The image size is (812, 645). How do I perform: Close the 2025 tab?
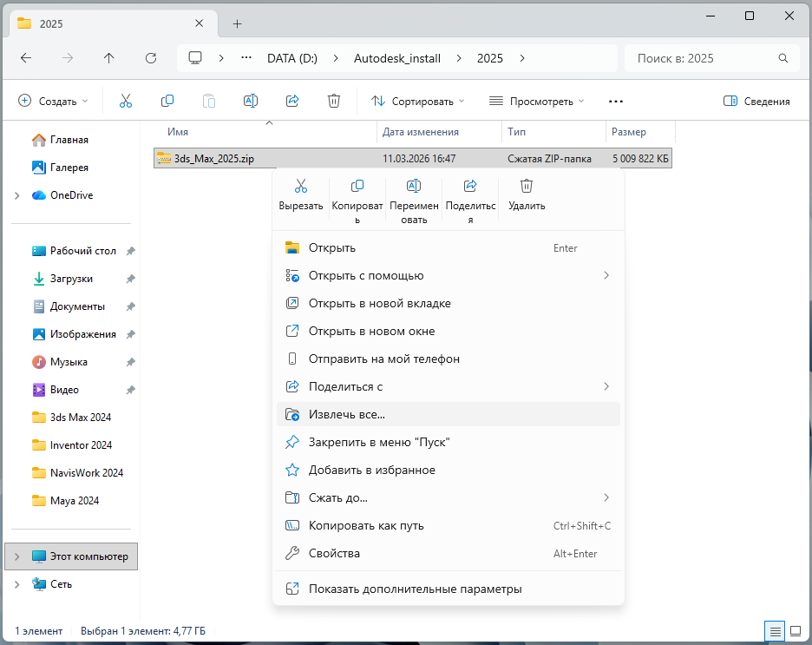(x=199, y=23)
